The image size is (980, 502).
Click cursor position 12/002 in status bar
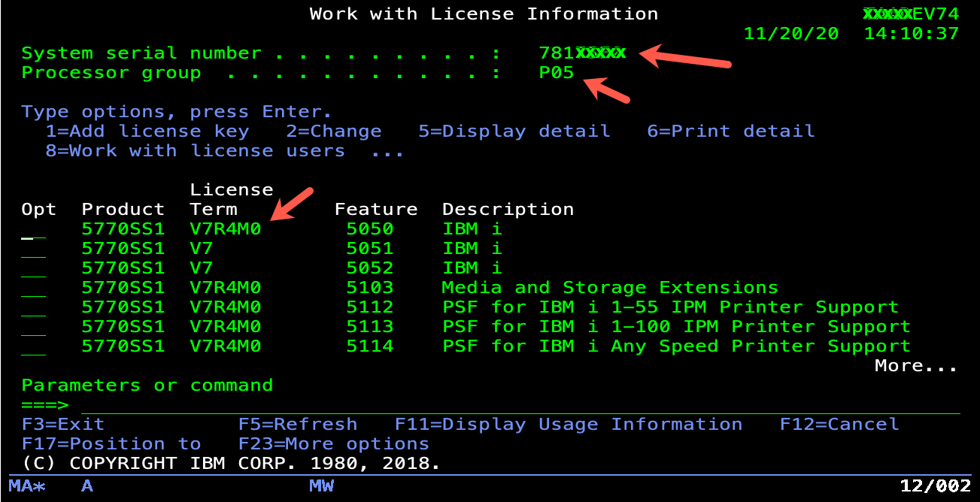tap(936, 486)
